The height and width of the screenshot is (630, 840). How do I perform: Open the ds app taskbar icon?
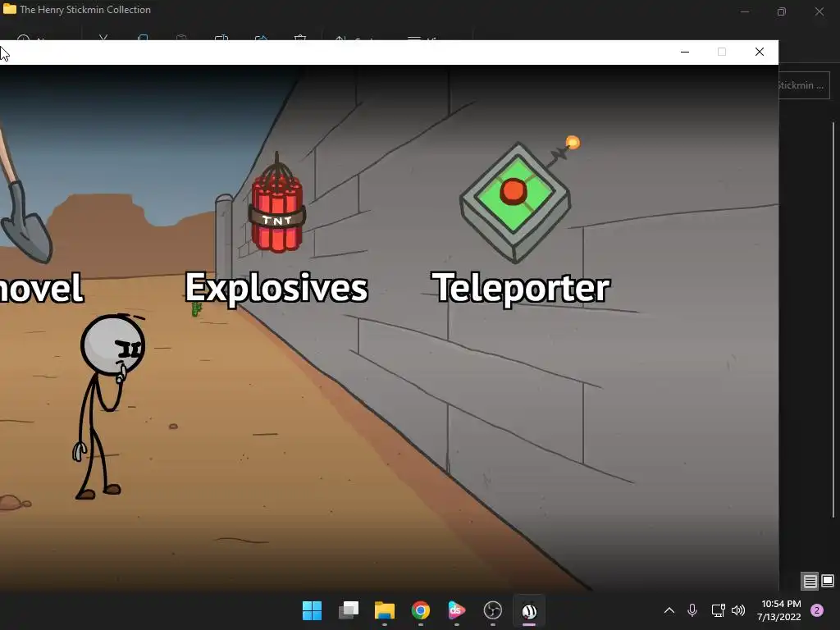coord(456,610)
